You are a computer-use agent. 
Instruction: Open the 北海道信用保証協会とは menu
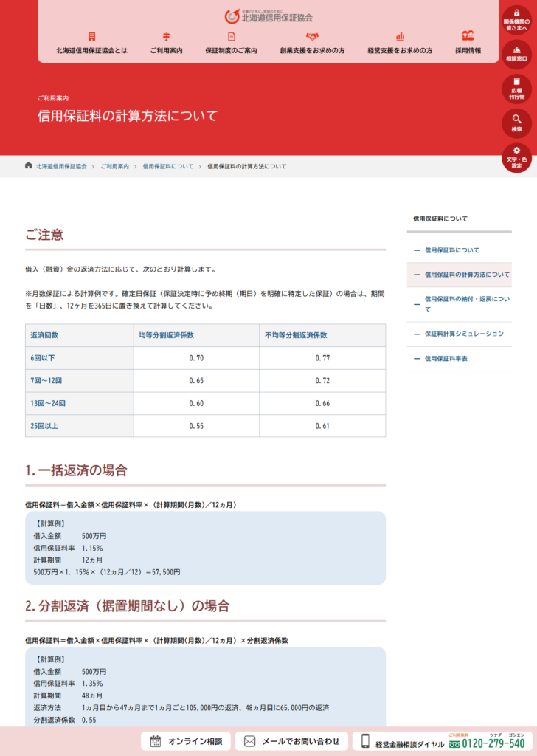91,50
